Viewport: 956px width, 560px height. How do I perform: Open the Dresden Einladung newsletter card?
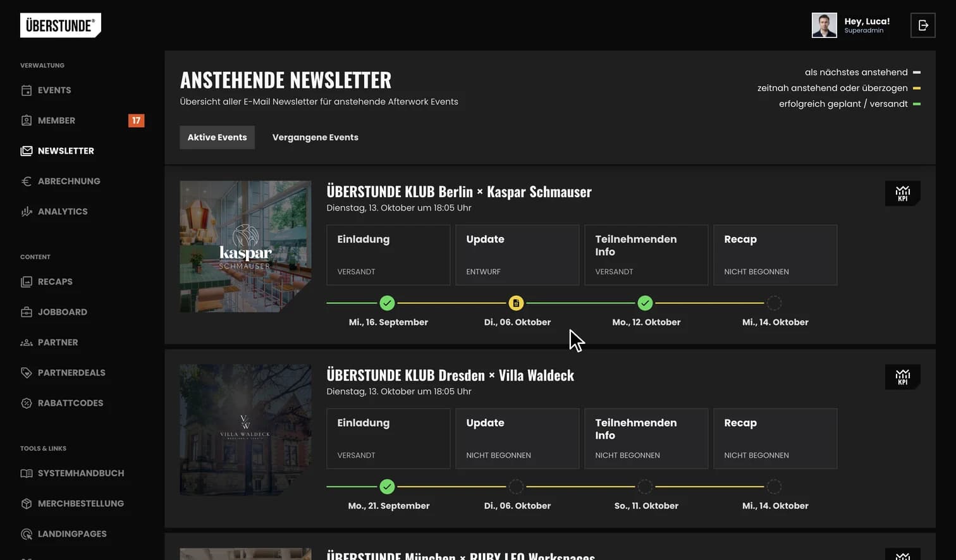pos(388,439)
